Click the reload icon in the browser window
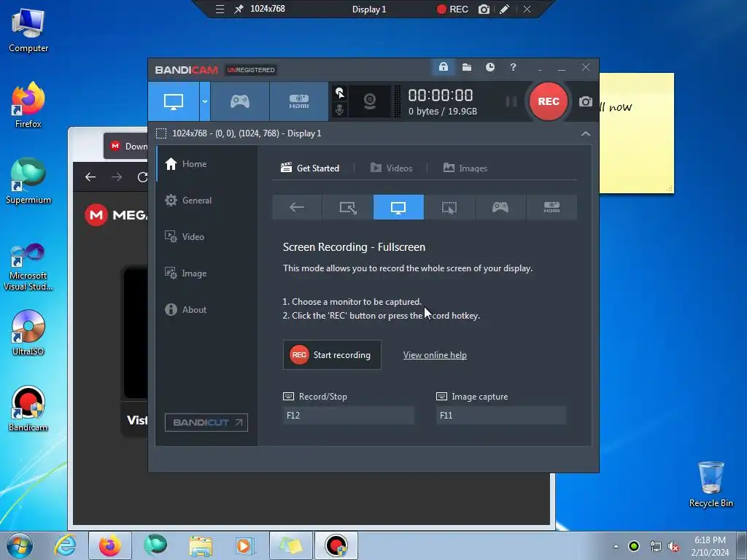Image resolution: width=747 pixels, height=560 pixels. (142, 177)
